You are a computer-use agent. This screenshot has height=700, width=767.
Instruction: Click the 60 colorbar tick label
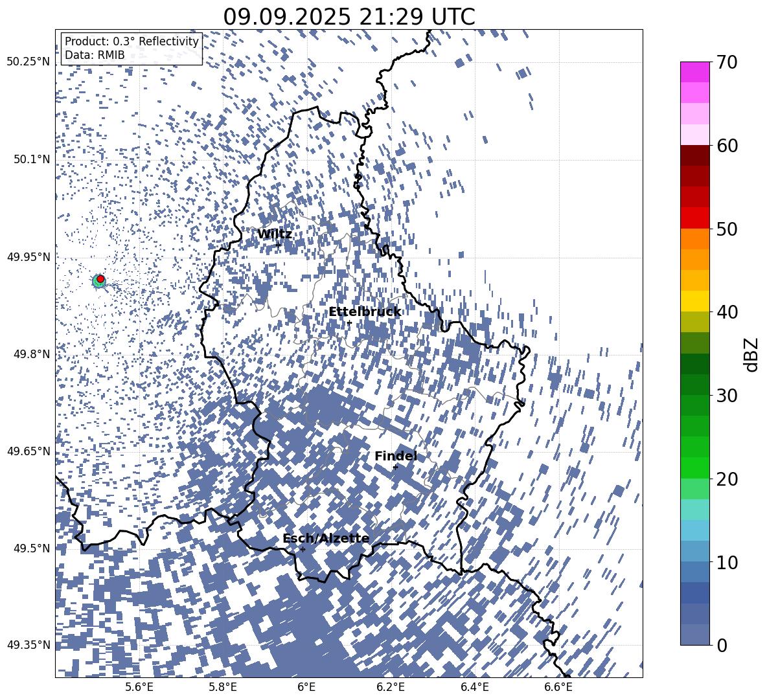pyautogui.click(x=727, y=146)
